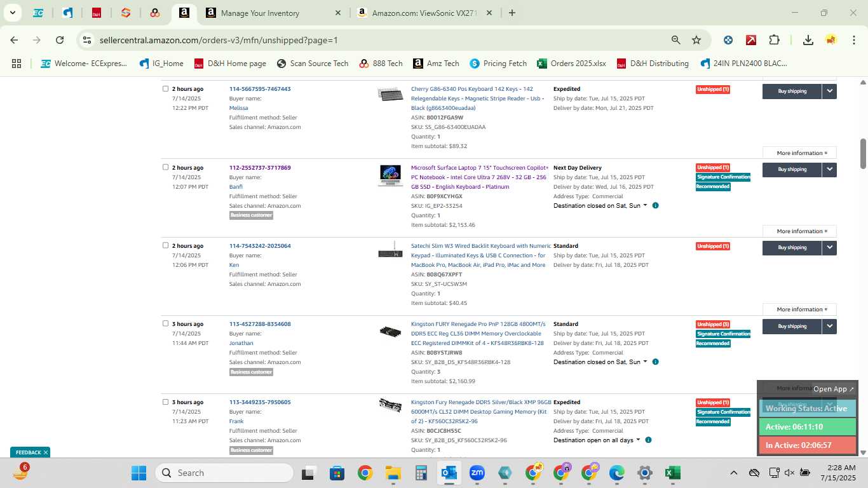This screenshot has width=868, height=488.
Task: Select order 114-7543242-2025064 checkbox
Action: [165, 245]
